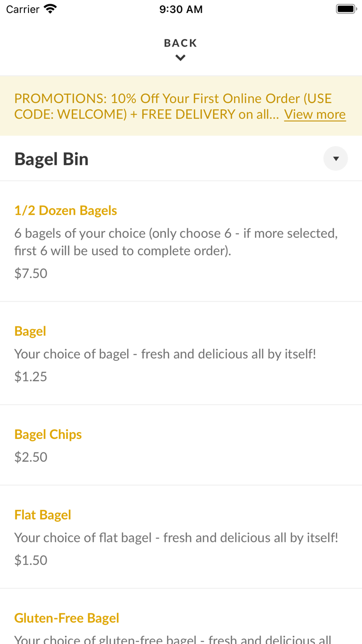
Task: Tap the BACK label at top
Action: click(180, 43)
